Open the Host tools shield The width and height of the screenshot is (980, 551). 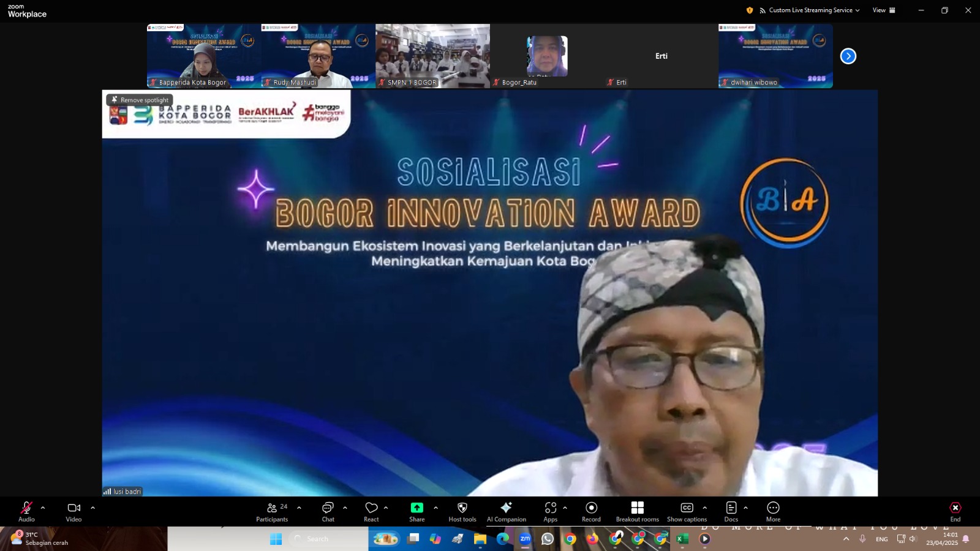(462, 512)
